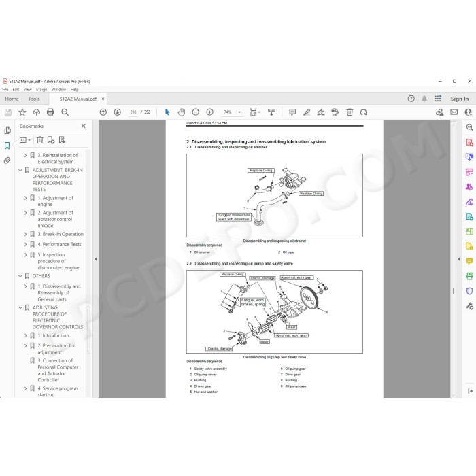Share a link to file
476x476 pixels.
click(439, 112)
